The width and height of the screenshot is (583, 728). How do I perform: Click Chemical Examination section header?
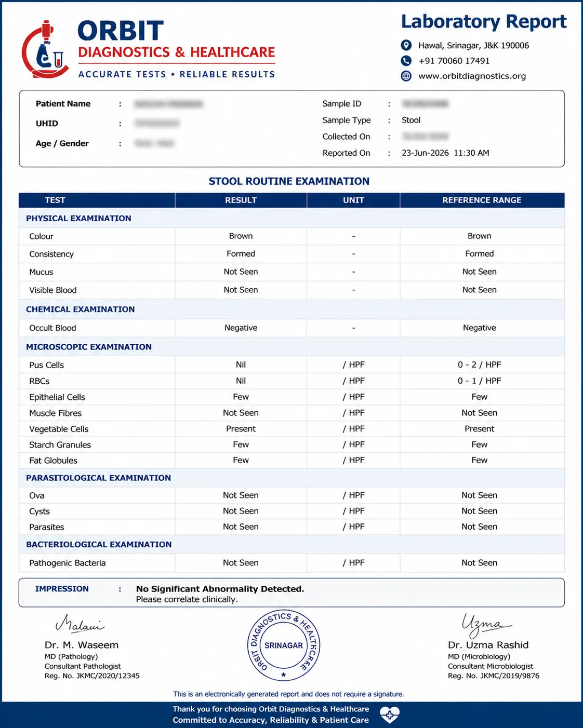(80, 309)
